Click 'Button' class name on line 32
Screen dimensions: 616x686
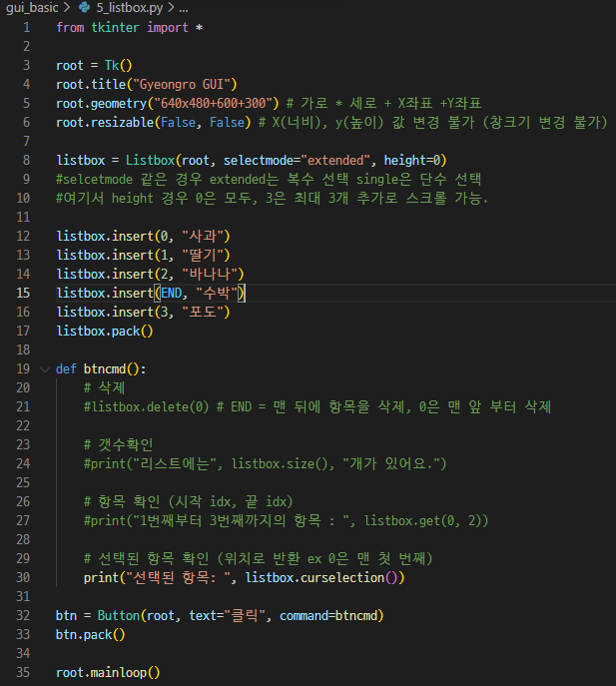click(x=119, y=615)
